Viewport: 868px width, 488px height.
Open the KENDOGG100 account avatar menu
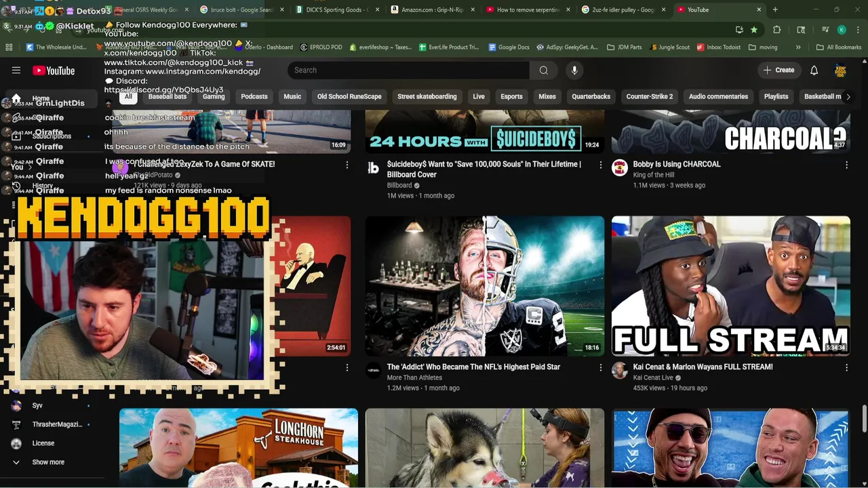point(840,70)
